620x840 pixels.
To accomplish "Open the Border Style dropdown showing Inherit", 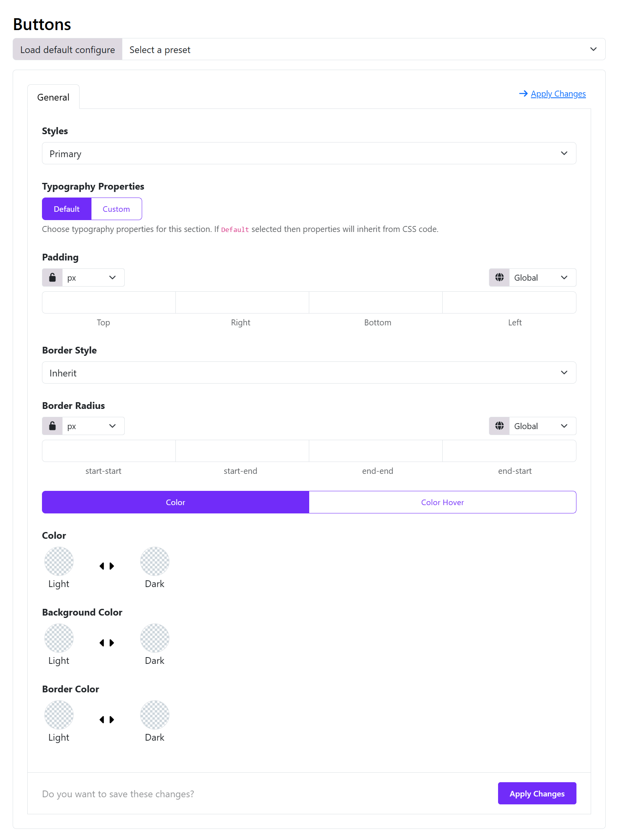I will point(309,372).
